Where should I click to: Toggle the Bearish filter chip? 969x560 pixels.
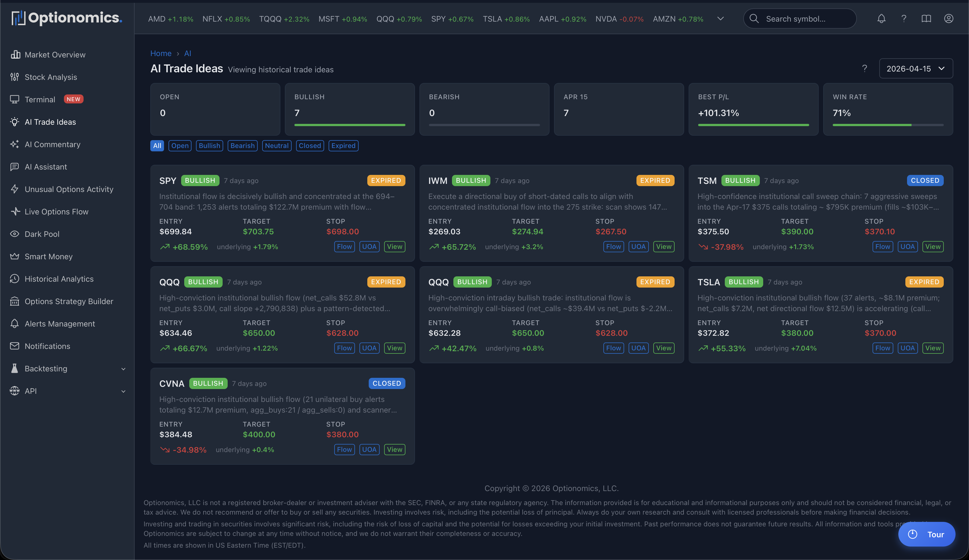click(x=243, y=146)
